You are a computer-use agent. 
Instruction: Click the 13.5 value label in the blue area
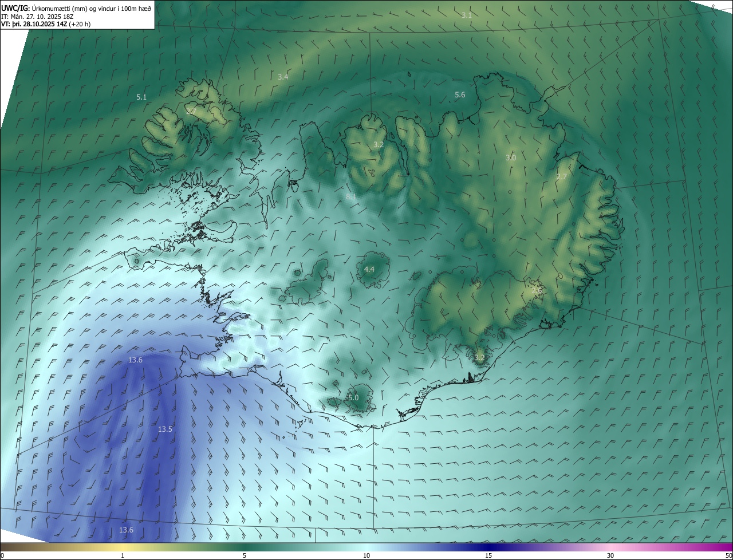tap(165, 429)
